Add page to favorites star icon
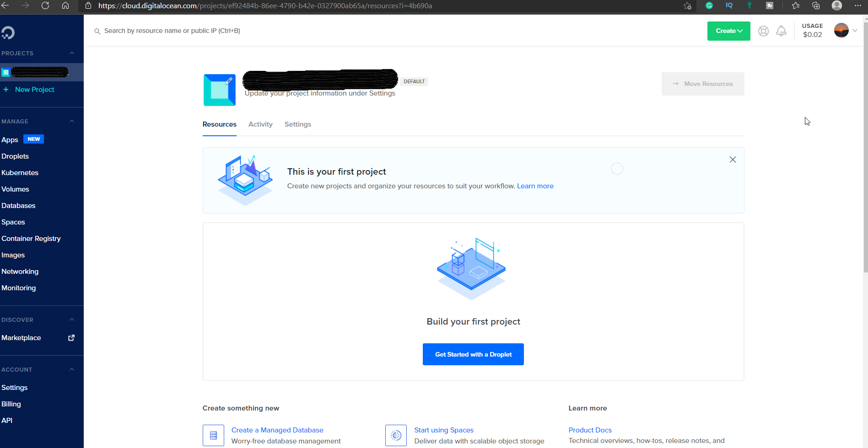This screenshot has height=448, width=868. click(x=687, y=6)
